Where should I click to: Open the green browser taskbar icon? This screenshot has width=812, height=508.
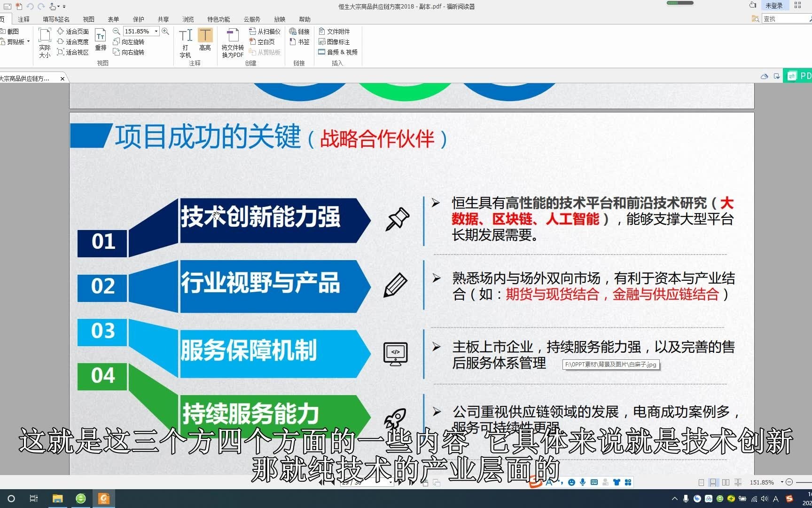click(x=81, y=499)
